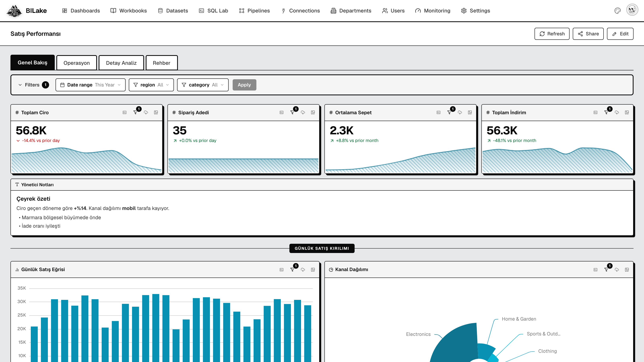Open the theme palette icon

click(x=617, y=10)
